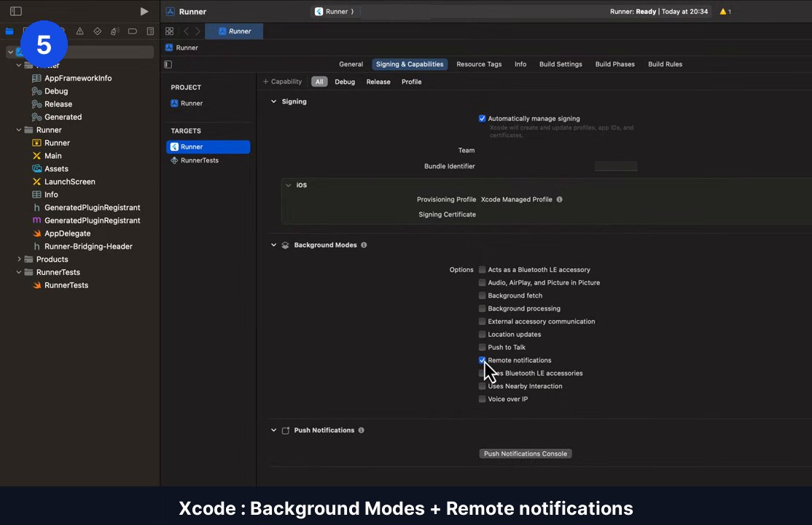This screenshot has height=525, width=812.
Task: Open the Runner editor tab
Action: [234, 31]
